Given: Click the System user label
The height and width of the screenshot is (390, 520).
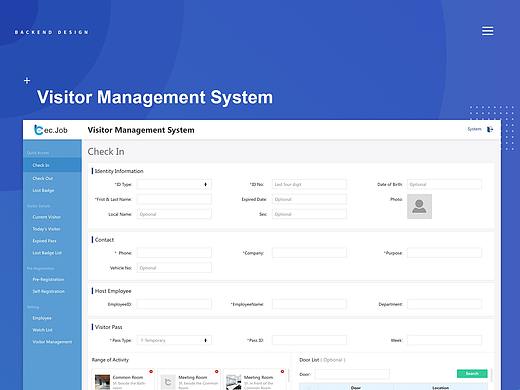Looking at the screenshot, I should click(474, 129).
